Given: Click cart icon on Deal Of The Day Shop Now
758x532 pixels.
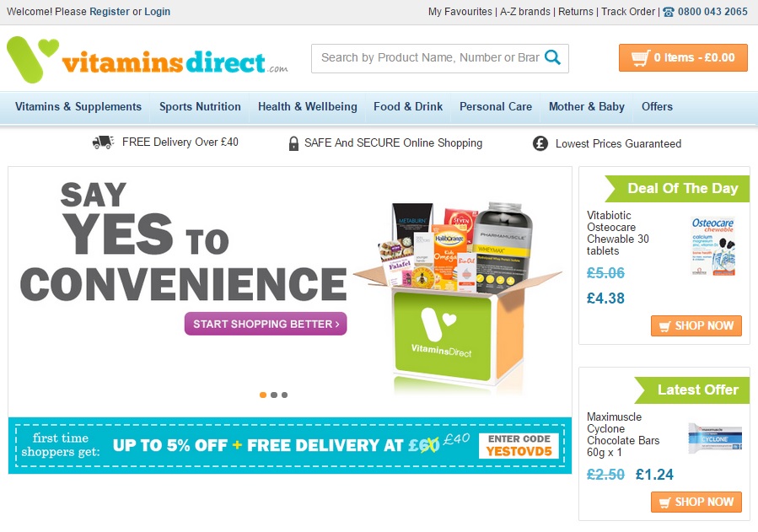Looking at the screenshot, I should pos(665,326).
